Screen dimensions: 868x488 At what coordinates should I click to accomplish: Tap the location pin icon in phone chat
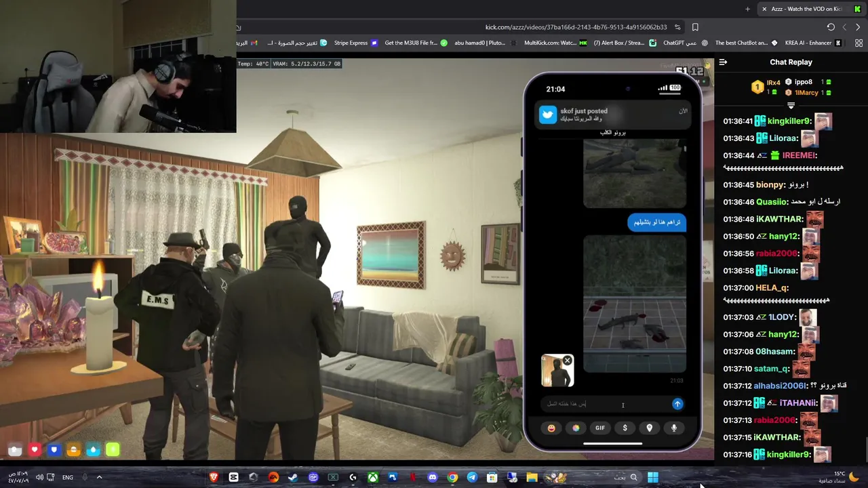(649, 428)
